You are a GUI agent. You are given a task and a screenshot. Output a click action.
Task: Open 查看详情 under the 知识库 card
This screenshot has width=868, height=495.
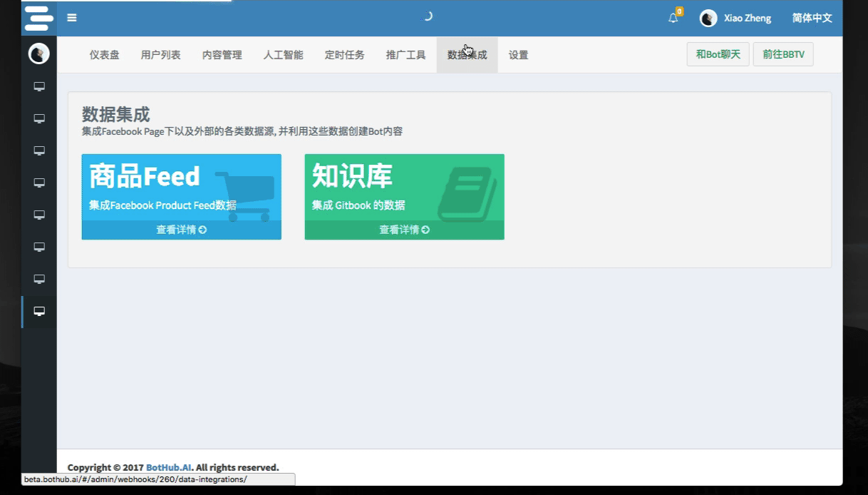click(x=404, y=230)
